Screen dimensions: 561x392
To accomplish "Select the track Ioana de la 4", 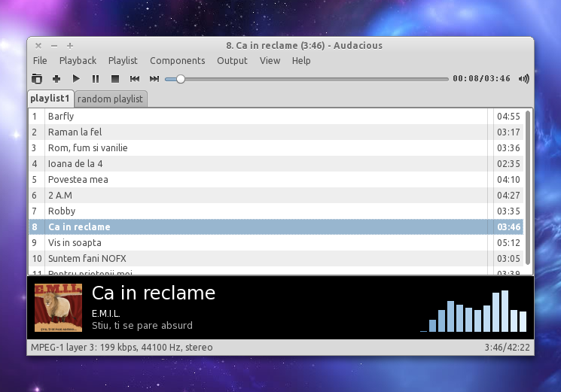I will pyautogui.click(x=276, y=164).
